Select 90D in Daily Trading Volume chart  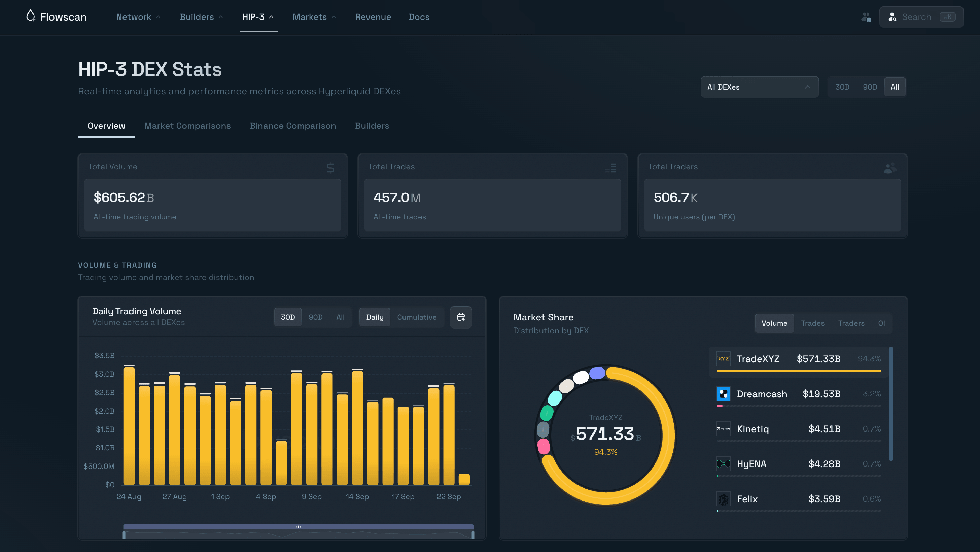click(315, 317)
